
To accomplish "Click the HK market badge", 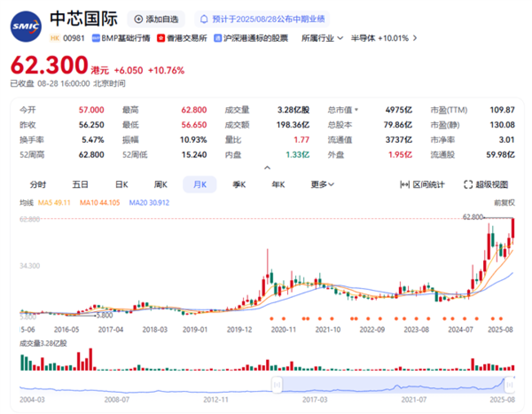I will [55, 38].
